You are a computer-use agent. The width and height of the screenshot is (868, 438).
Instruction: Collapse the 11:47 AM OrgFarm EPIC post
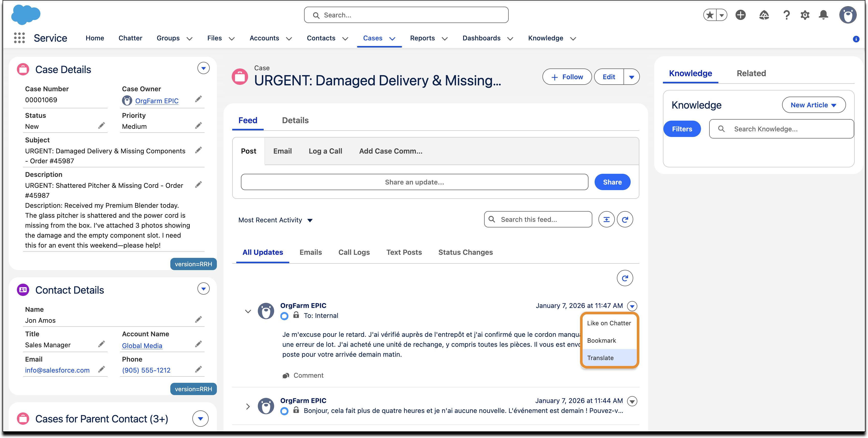(248, 312)
